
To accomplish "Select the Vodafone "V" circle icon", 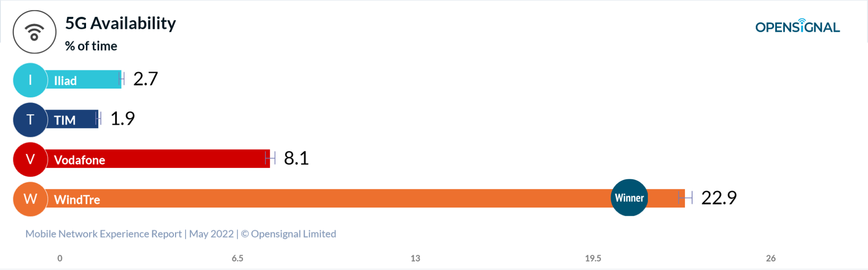I will point(30,159).
